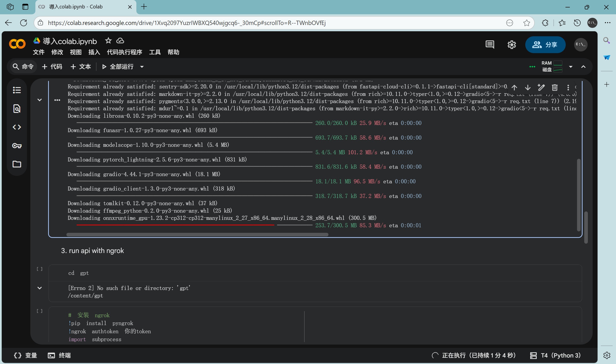This screenshot has height=364, width=616.
Task: Expand the 全部运行 dropdown arrow
Action: [x=142, y=67]
